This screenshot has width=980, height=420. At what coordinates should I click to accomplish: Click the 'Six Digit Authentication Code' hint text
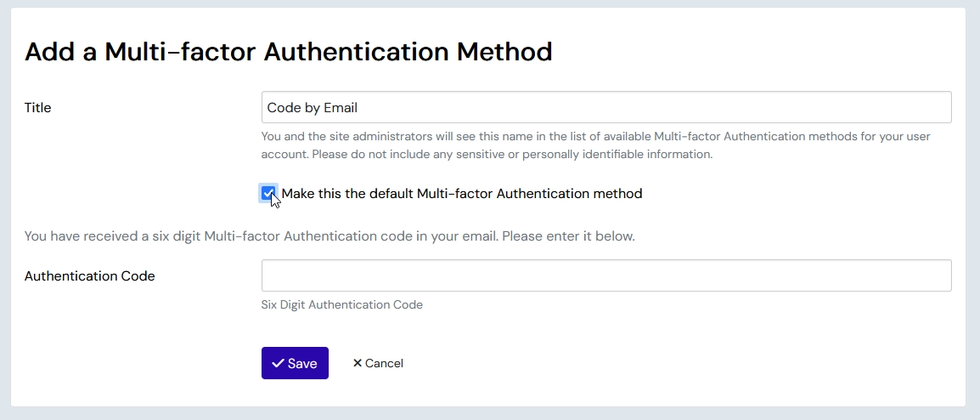point(341,304)
